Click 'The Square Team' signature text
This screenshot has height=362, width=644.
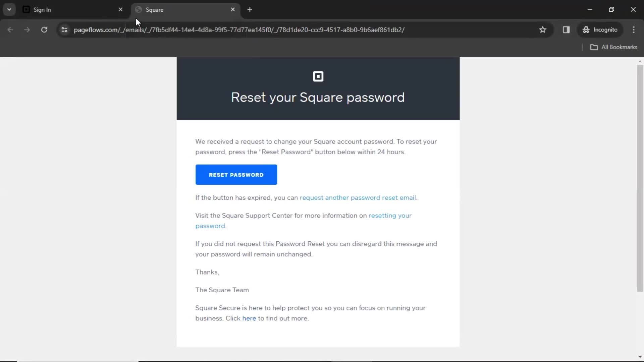click(222, 290)
